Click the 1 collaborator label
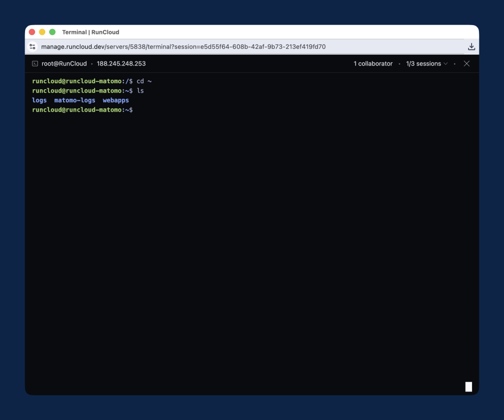Viewport: 504px width, 420px height. tap(373, 64)
